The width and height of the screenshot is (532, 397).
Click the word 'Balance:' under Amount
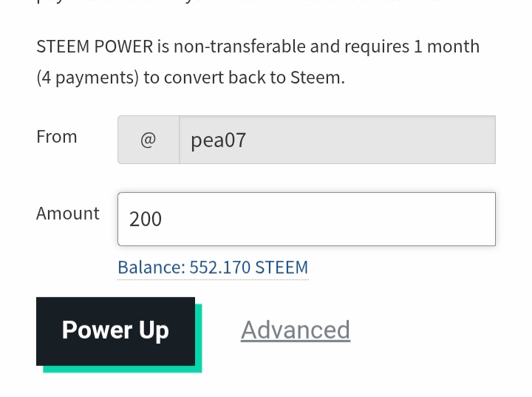[x=151, y=268]
